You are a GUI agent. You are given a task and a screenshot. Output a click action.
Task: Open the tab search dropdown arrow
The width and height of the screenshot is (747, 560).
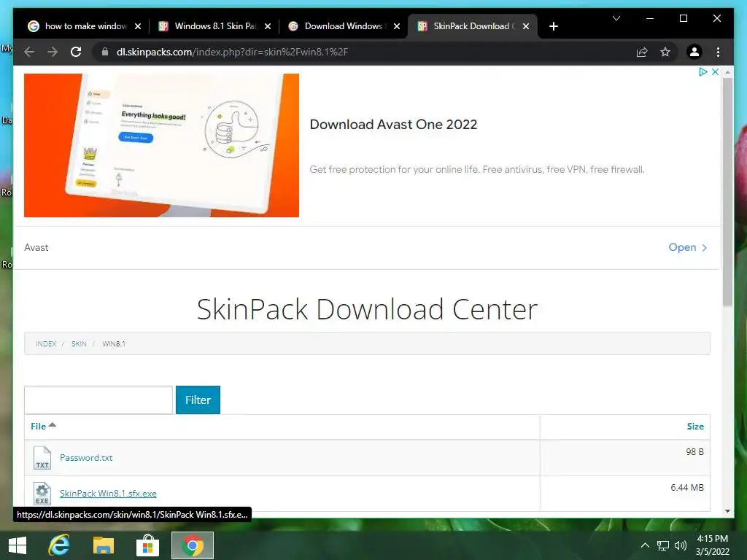616,18
